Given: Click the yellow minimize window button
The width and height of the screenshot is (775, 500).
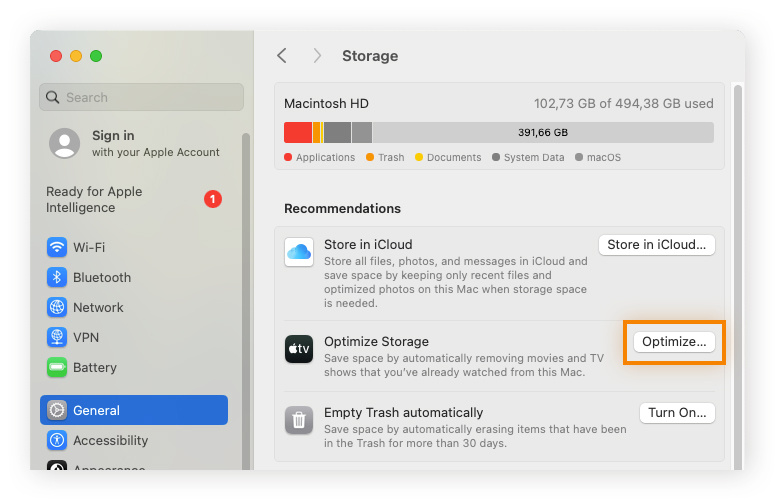Looking at the screenshot, I should click(x=76, y=56).
